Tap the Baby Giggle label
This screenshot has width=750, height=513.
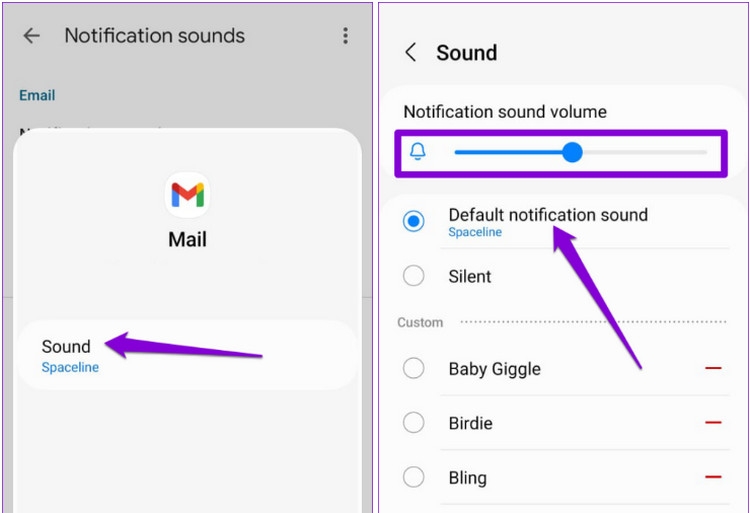click(x=495, y=369)
